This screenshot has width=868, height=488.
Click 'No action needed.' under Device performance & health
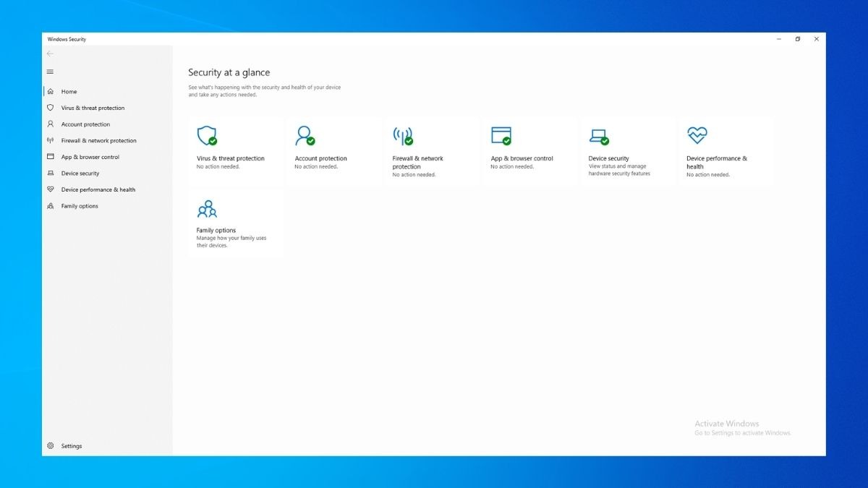point(708,175)
